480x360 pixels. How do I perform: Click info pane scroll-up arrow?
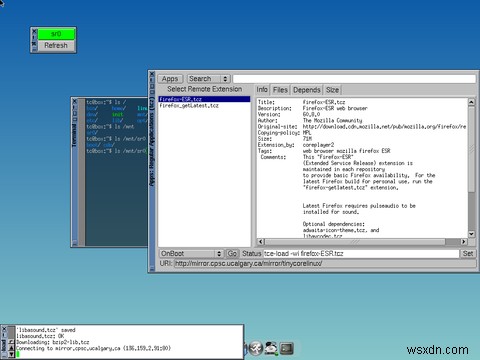coord(471,102)
